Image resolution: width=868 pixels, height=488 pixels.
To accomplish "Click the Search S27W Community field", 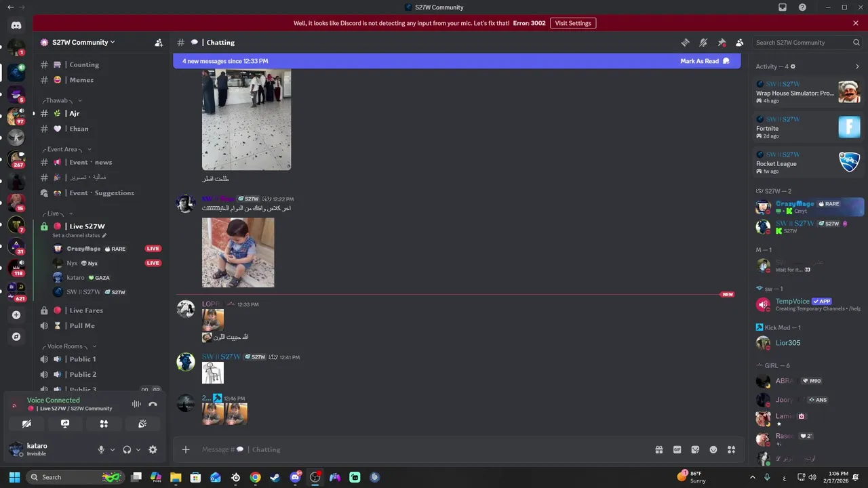I will click(807, 42).
